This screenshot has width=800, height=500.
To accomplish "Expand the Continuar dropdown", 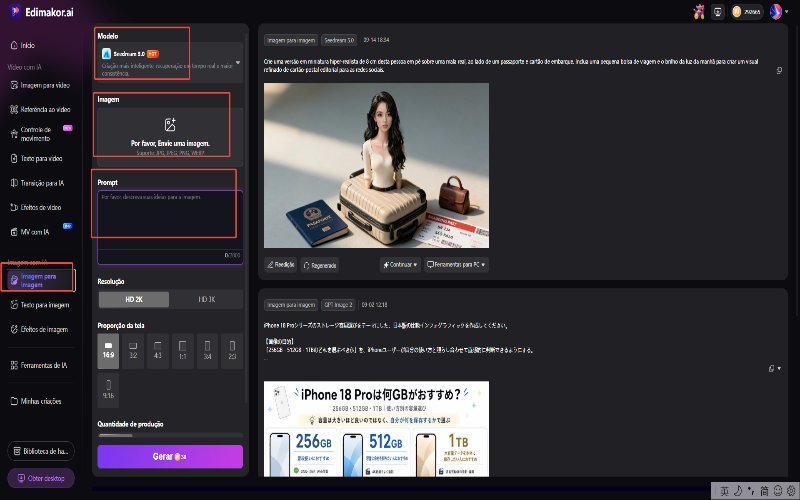I will 400,264.
